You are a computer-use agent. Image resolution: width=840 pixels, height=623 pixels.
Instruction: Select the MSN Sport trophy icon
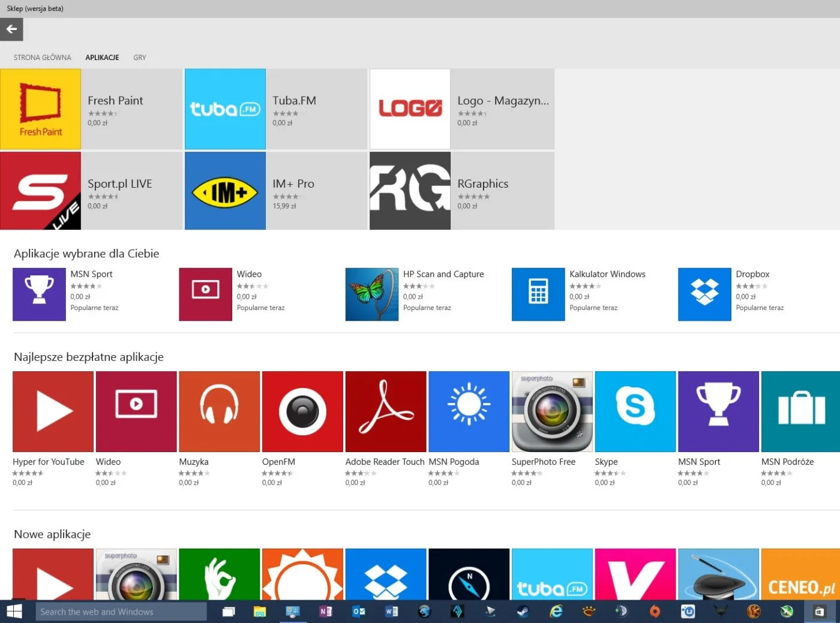pyautogui.click(x=718, y=411)
